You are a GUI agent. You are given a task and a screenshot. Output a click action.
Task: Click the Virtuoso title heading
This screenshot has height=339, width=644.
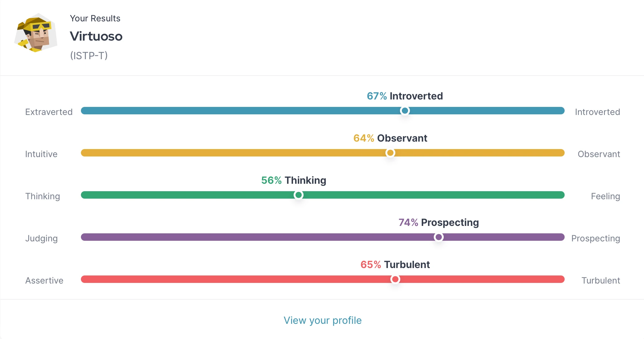96,36
